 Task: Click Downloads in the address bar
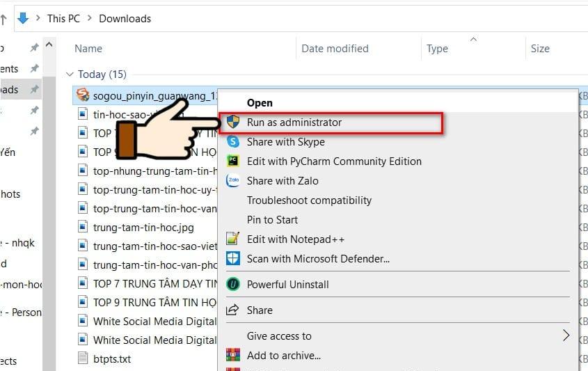click(x=125, y=18)
